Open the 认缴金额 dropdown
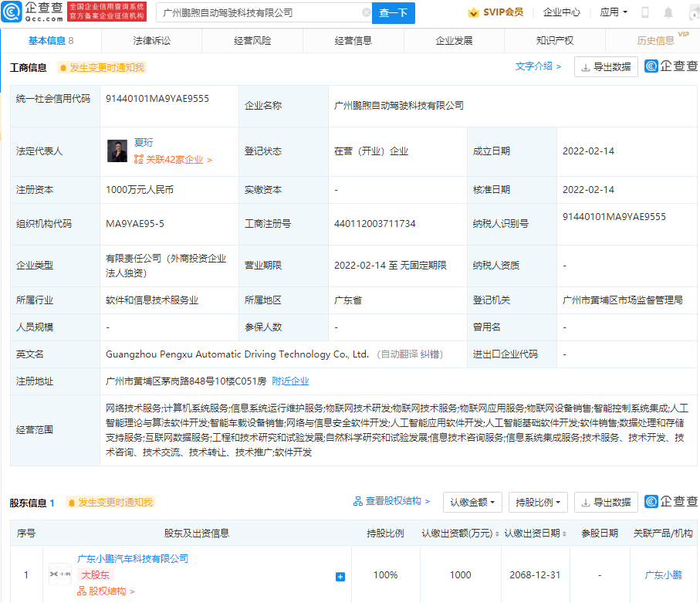 tap(472, 502)
